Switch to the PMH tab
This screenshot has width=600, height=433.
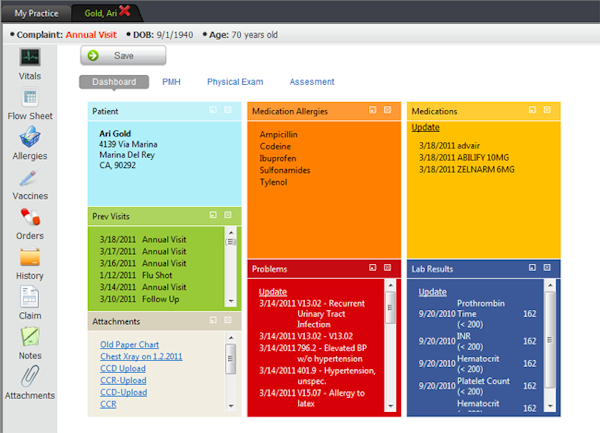coord(171,82)
